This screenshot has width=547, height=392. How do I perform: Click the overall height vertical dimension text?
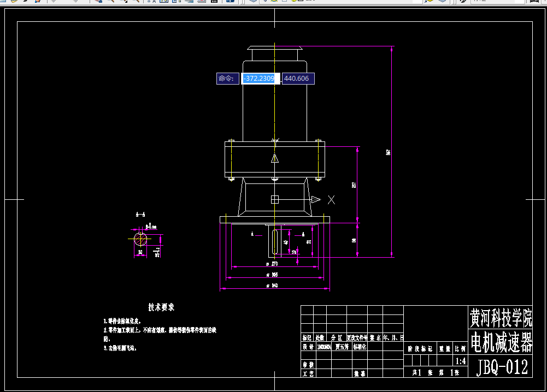pos(389,152)
